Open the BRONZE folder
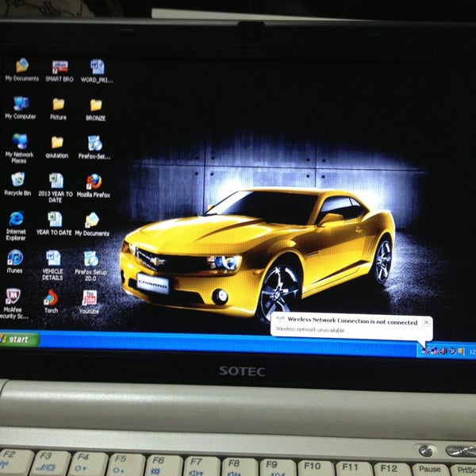476x476 pixels. (96, 106)
